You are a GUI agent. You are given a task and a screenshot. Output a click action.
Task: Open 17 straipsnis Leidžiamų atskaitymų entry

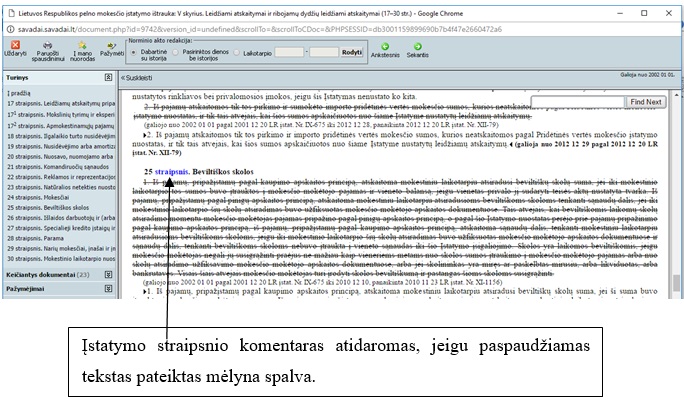coord(61,103)
